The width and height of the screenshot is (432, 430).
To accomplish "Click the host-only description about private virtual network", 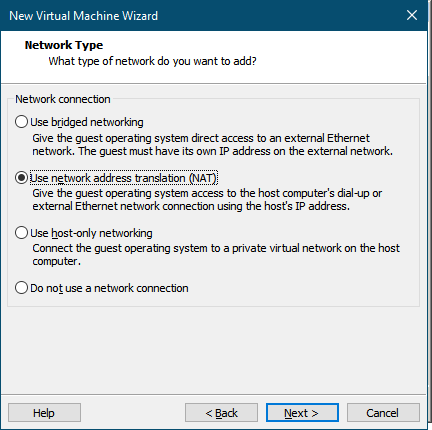I will pos(216,255).
